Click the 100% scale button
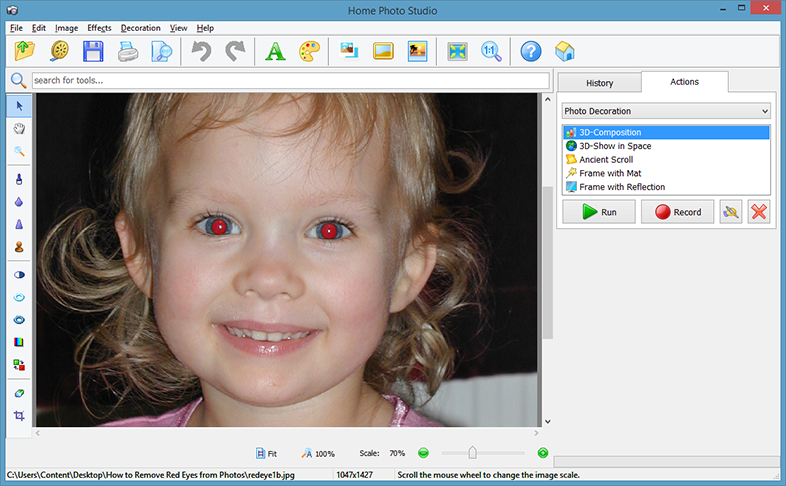Image resolution: width=786 pixels, height=486 pixels. coord(318,453)
